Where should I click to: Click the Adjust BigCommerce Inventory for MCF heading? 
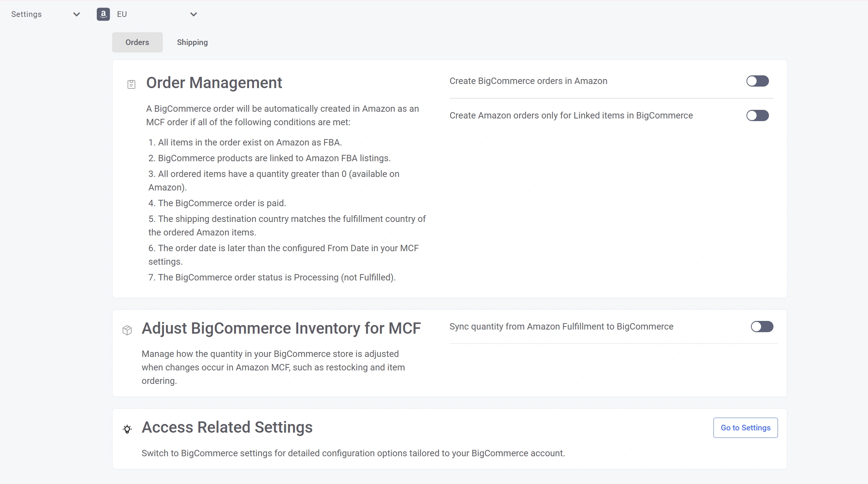coord(281,328)
